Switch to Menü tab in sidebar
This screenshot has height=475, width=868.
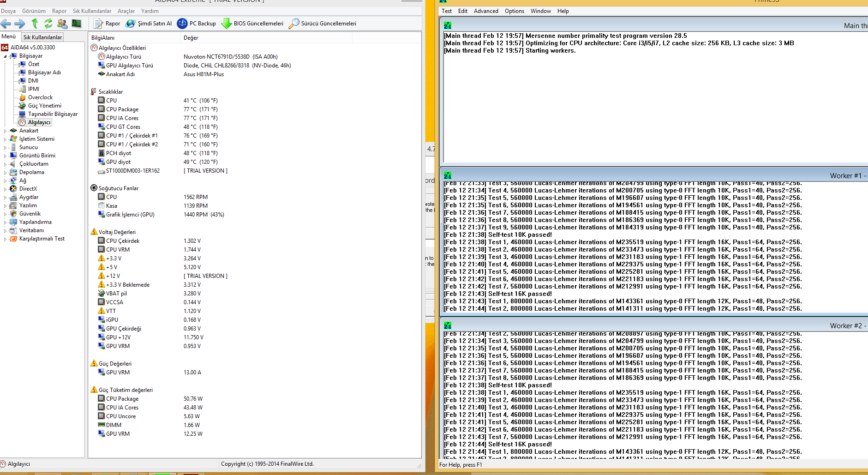(9, 36)
